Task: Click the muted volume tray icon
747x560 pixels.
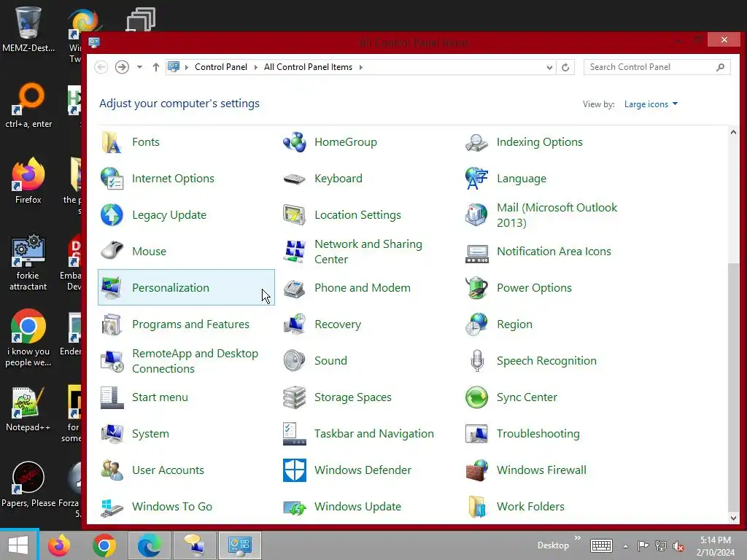Action: [678, 546]
